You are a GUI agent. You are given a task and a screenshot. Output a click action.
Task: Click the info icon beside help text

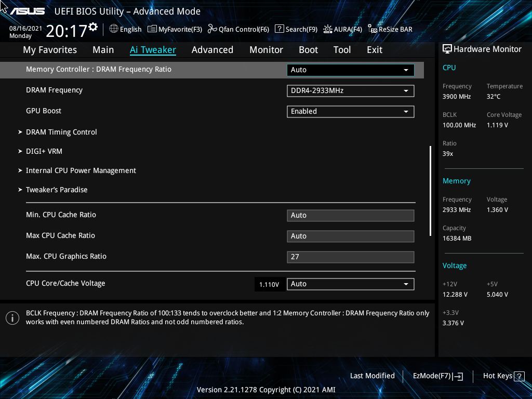pos(12,318)
